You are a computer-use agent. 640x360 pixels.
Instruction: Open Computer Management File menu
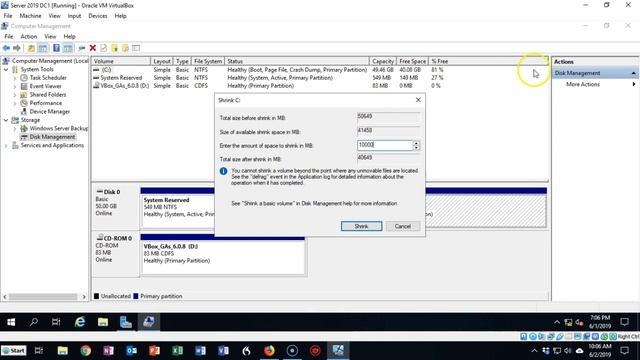click(x=9, y=36)
